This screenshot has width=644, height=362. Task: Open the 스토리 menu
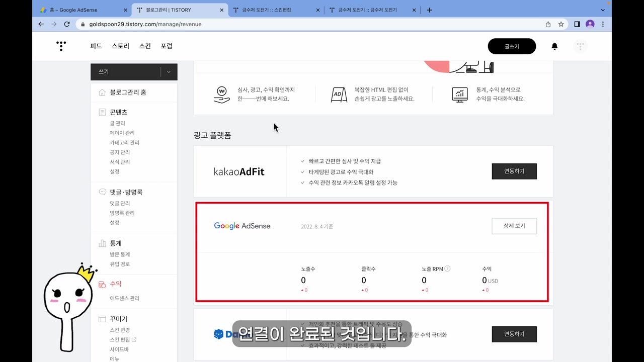point(120,46)
